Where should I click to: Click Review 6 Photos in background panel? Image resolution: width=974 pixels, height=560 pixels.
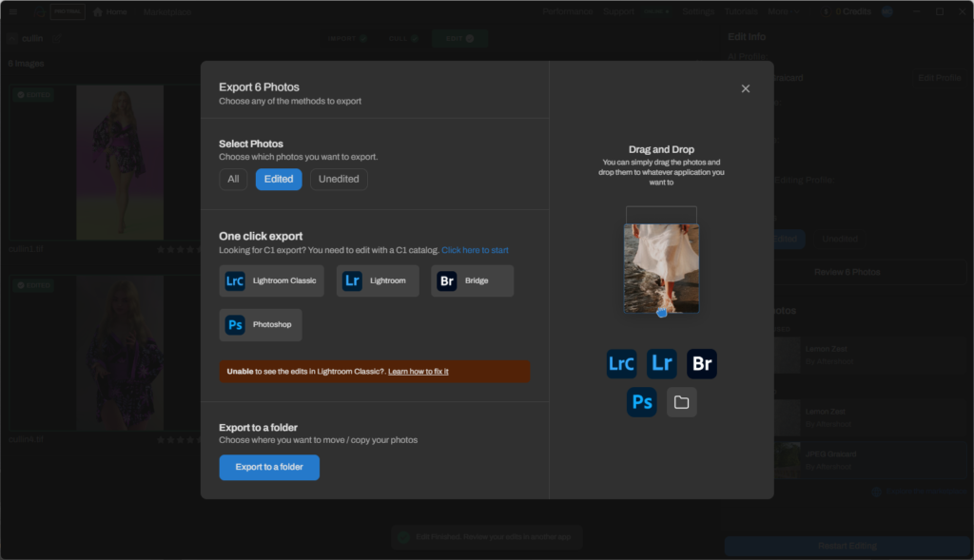pyautogui.click(x=847, y=273)
